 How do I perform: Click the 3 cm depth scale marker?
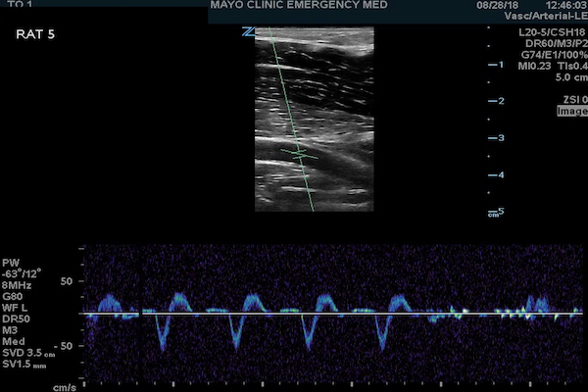click(x=496, y=138)
